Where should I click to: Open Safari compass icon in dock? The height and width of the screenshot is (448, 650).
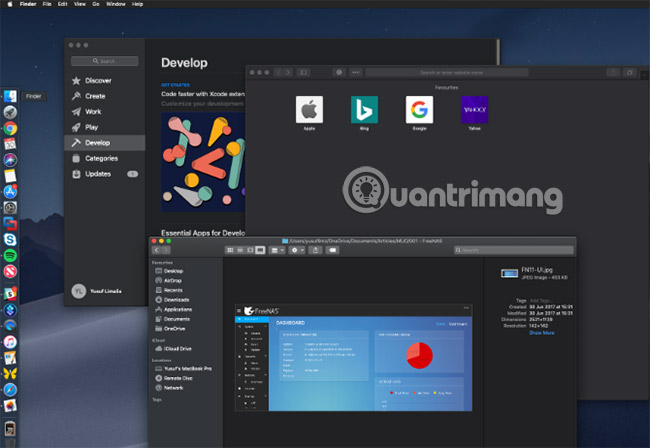(10, 390)
